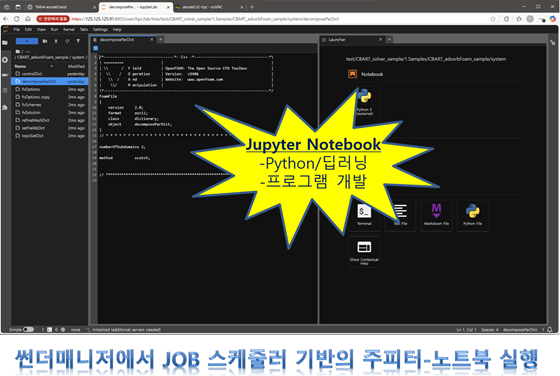This screenshot has height=376, width=560.
Task: Switch to the first browser tab on the left
Action: [x=61, y=7]
